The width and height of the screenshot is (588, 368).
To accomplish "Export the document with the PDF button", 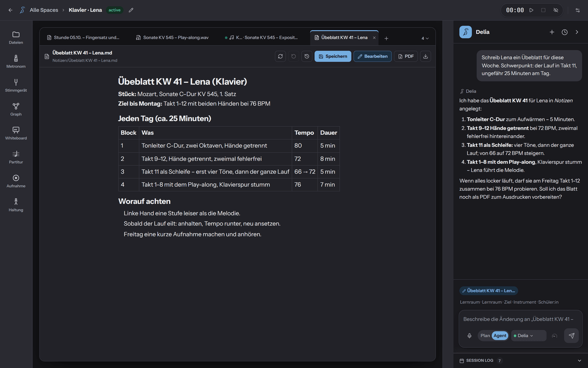I will (406, 57).
